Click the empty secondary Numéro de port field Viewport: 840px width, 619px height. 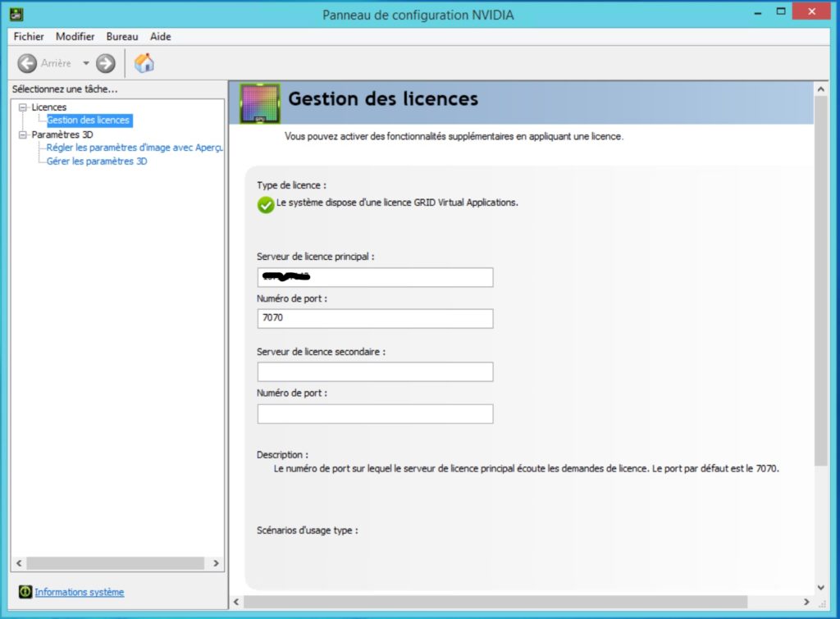[x=375, y=414]
